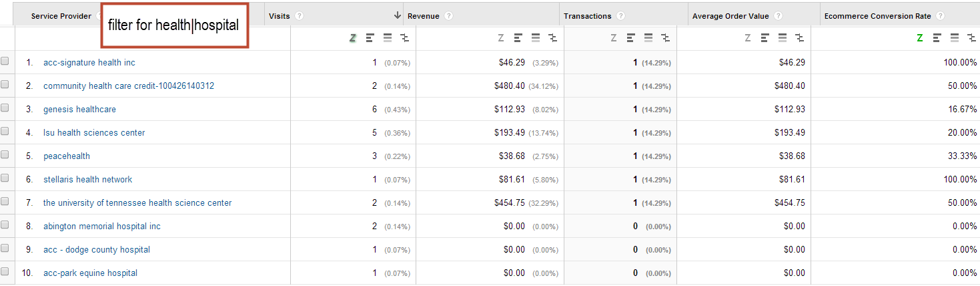
Task: Select the bar view icon under Visits
Action: coord(370,38)
